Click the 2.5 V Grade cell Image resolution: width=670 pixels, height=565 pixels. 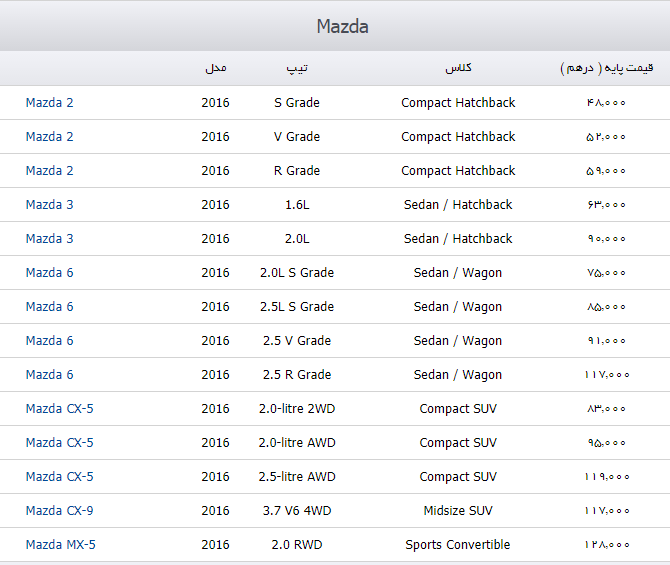coord(297,341)
